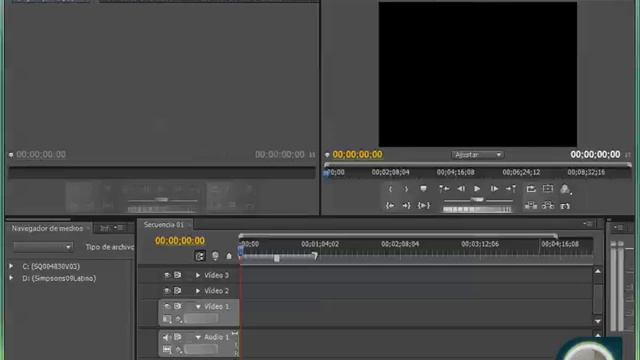This screenshot has width=640, height=360.
Task: Select D: (Simpsons09Latino) drive entry
Action: (x=59, y=278)
